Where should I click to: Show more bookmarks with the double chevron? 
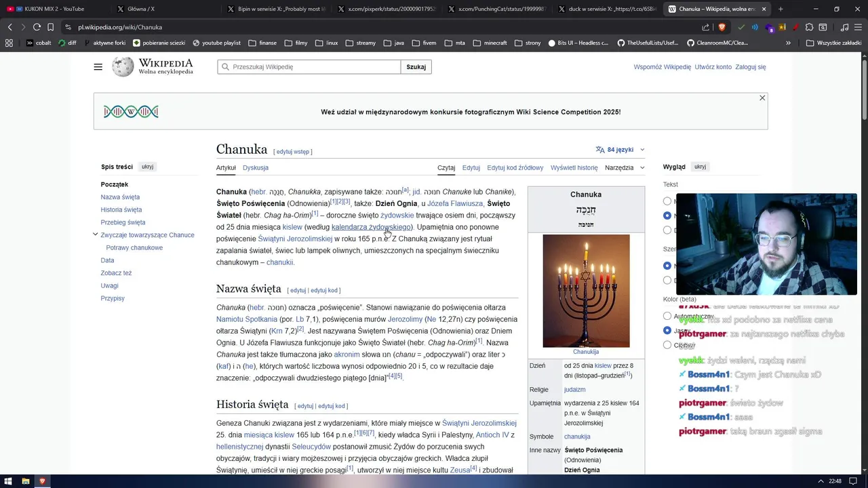pyautogui.click(x=788, y=43)
